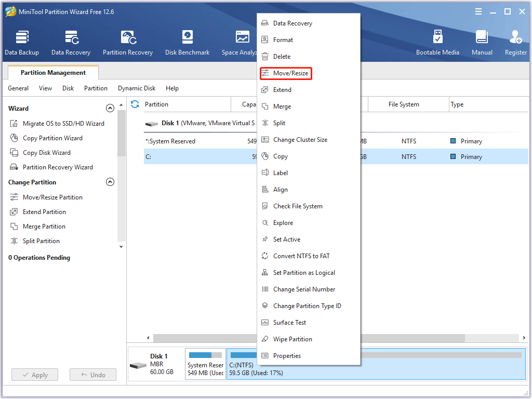Click the File System column header

point(404,104)
